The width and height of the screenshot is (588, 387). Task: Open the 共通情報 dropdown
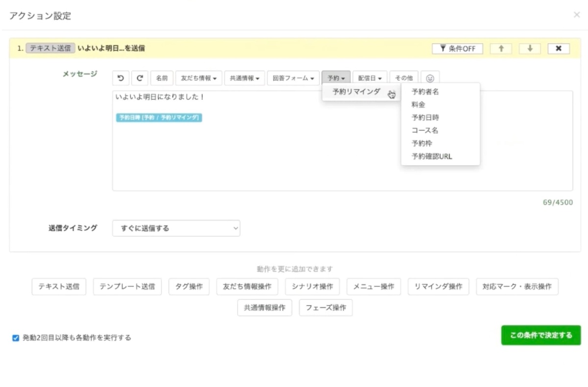click(245, 78)
